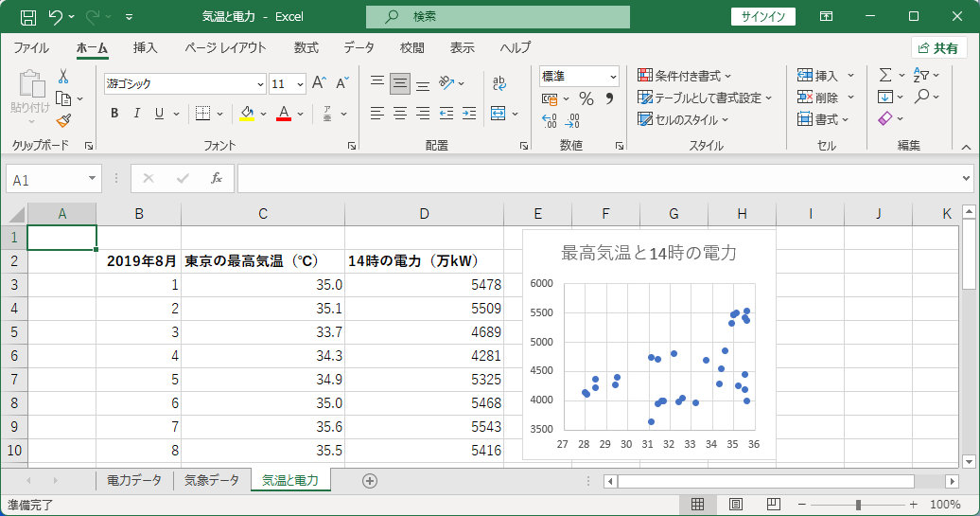Switch to 電力データ sheet tab
This screenshot has width=980, height=516.
(133, 480)
